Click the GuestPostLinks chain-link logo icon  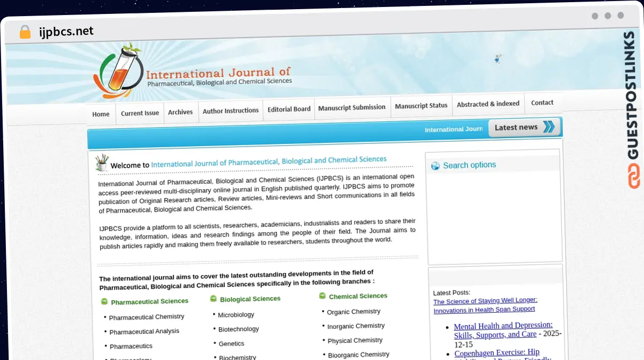tap(634, 177)
